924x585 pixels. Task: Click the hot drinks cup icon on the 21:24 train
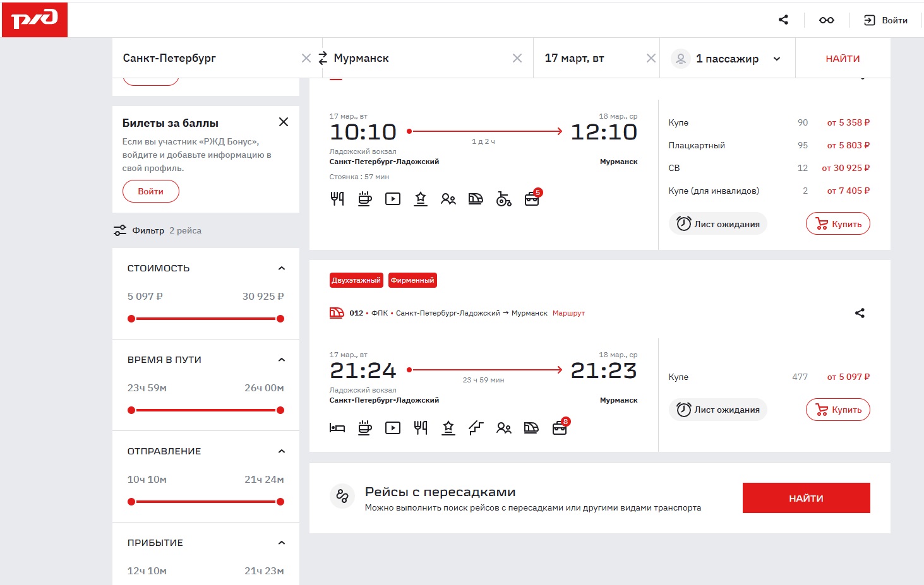point(365,428)
